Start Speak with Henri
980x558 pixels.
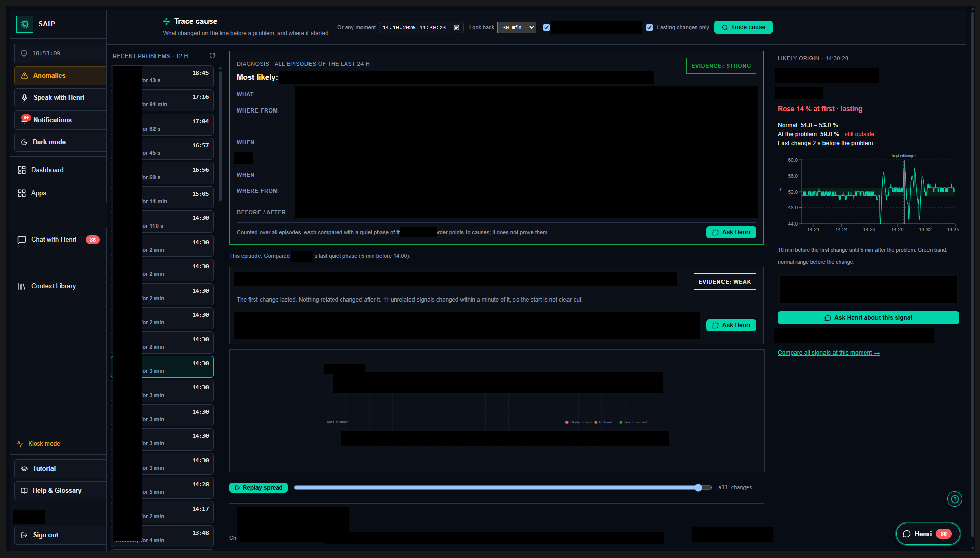(x=60, y=98)
